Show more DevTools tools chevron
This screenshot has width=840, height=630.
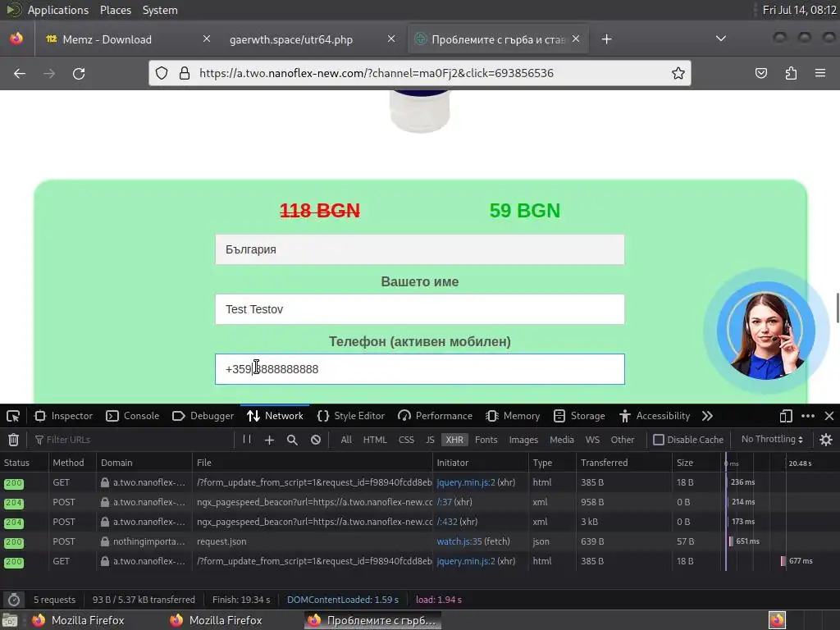(x=707, y=416)
